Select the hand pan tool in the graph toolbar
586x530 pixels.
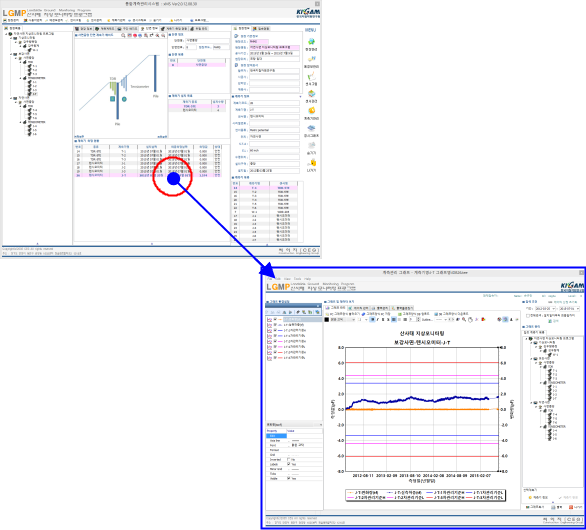pyautogui.click(x=470, y=320)
